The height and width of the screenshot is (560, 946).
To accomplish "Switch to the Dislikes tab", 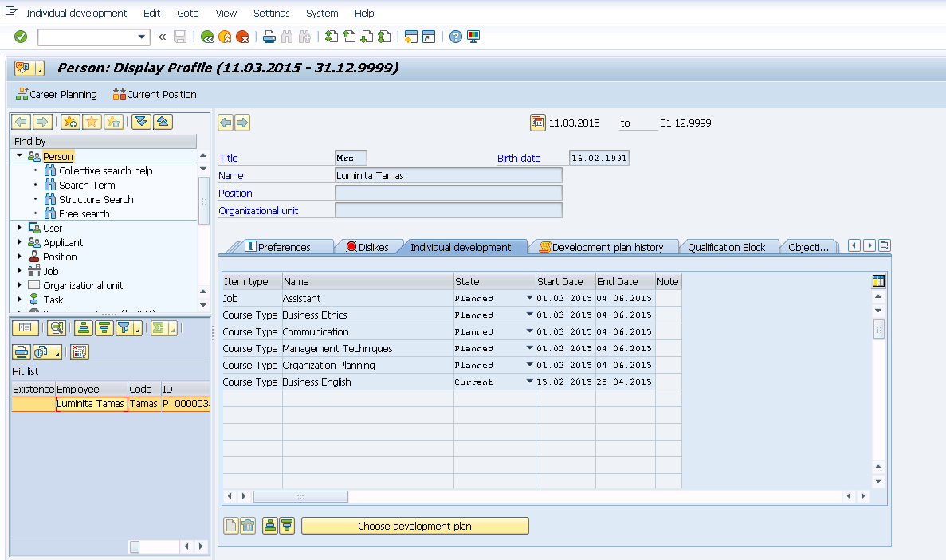I will coord(367,247).
